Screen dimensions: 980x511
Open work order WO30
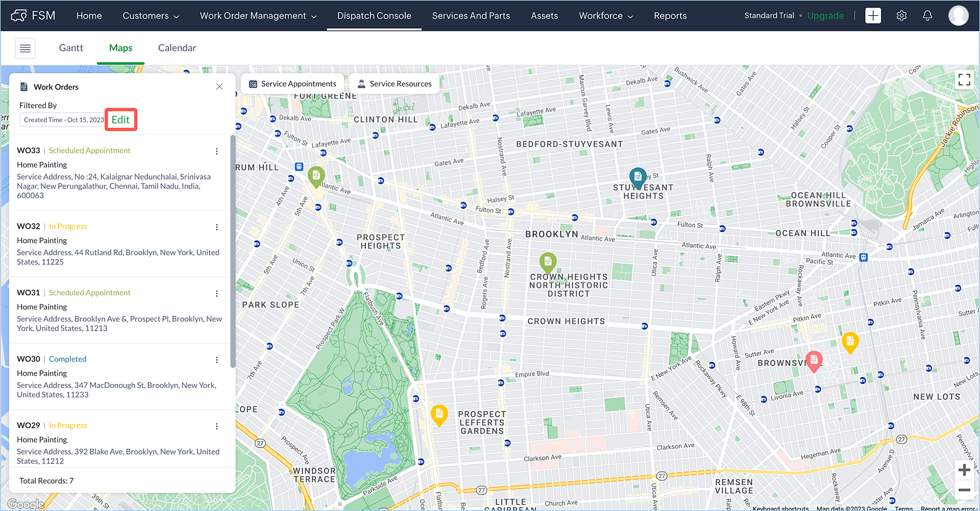pos(28,359)
